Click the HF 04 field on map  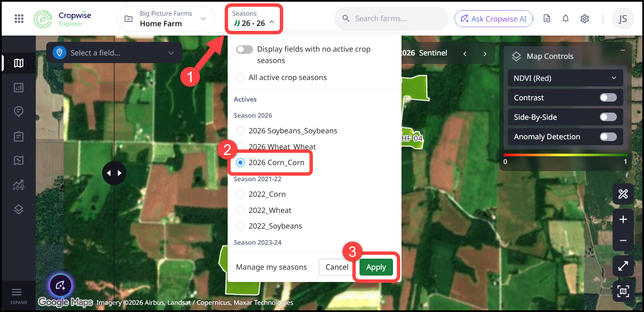(x=412, y=138)
